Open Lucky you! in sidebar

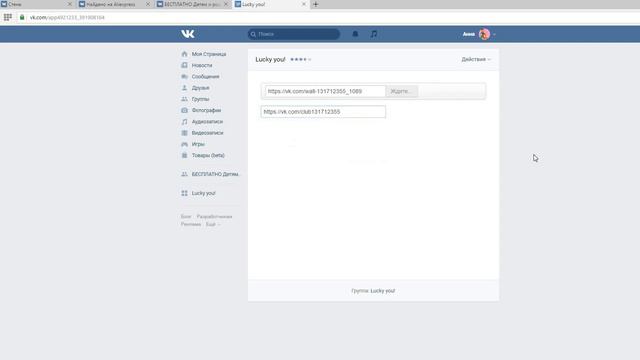[203, 193]
